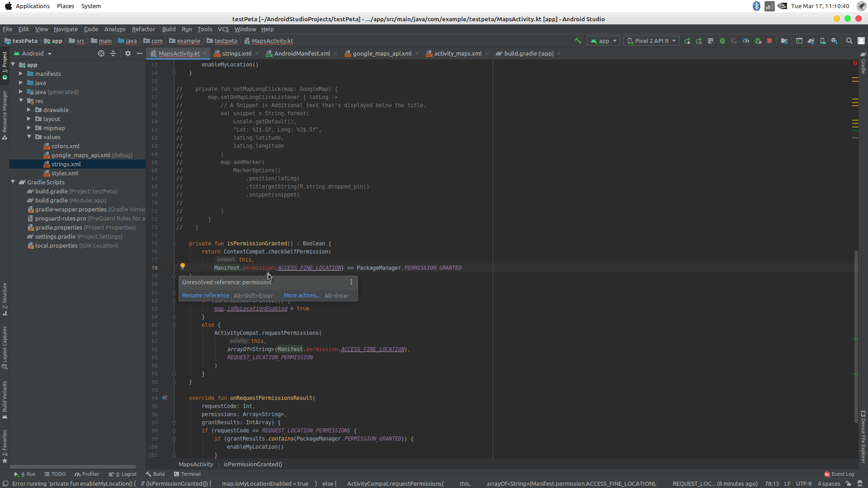Click the override gutter marker on line 94
Image resolution: width=868 pixels, height=488 pixels.
pos(165,398)
